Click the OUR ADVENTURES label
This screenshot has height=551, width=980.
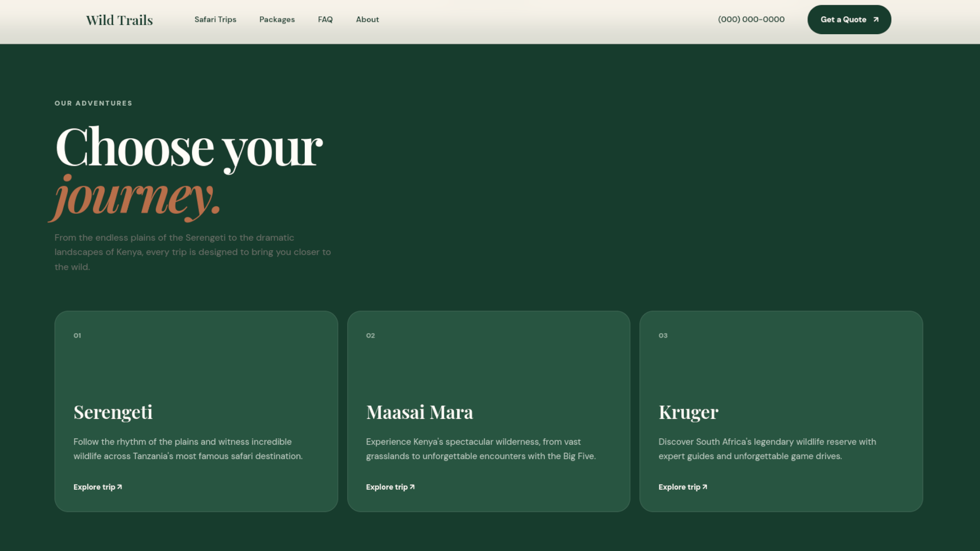point(93,103)
